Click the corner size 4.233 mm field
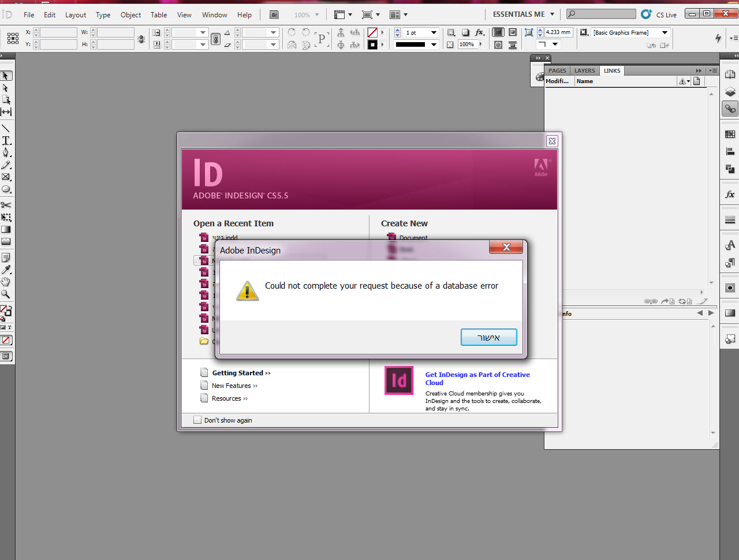This screenshot has width=739, height=560. coord(558,32)
